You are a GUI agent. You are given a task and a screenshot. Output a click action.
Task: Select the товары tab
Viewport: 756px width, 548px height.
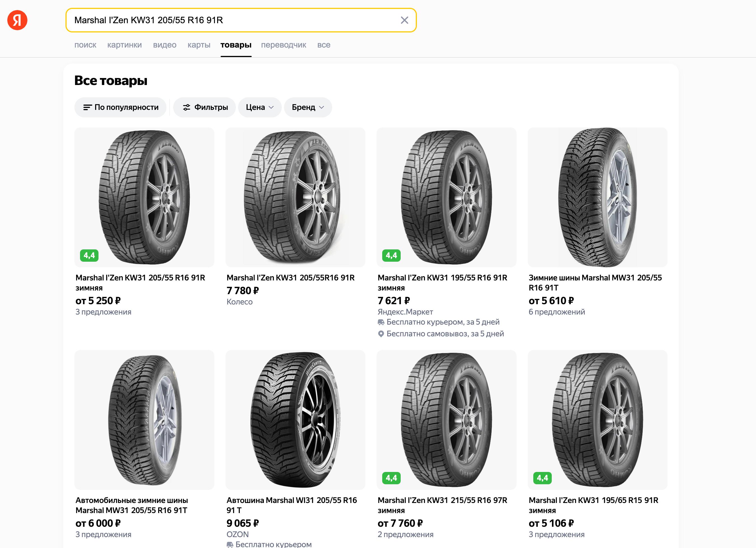point(236,45)
